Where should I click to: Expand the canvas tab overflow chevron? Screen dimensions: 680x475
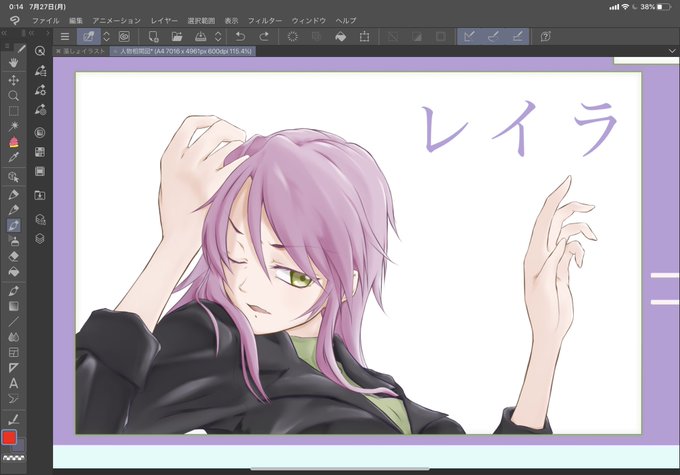click(x=672, y=51)
